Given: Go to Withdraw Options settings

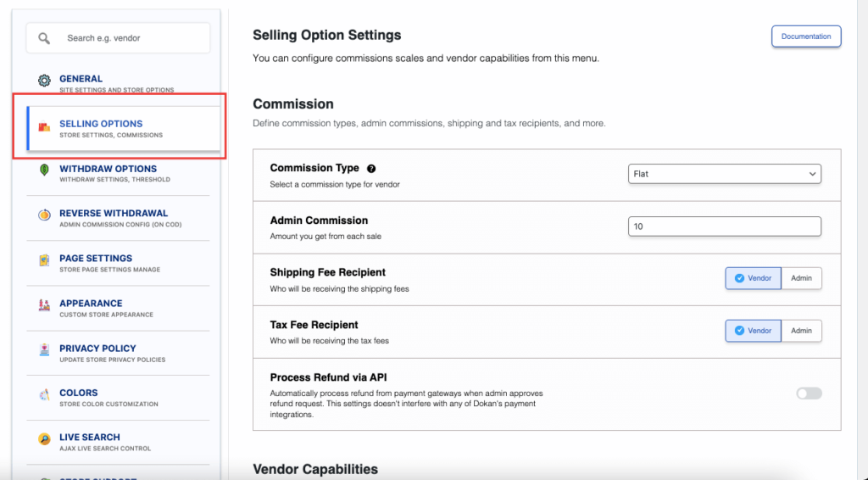Looking at the screenshot, I should (x=118, y=173).
